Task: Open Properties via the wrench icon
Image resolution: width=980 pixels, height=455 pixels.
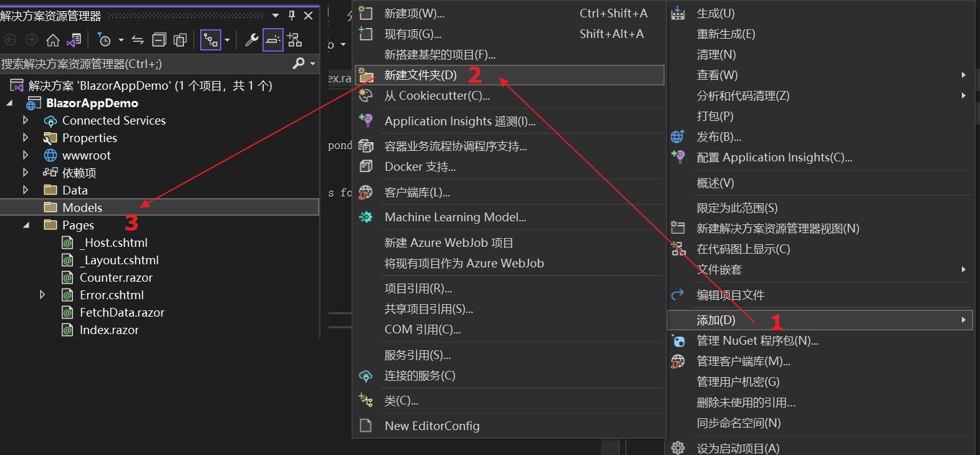Action: tap(252, 41)
